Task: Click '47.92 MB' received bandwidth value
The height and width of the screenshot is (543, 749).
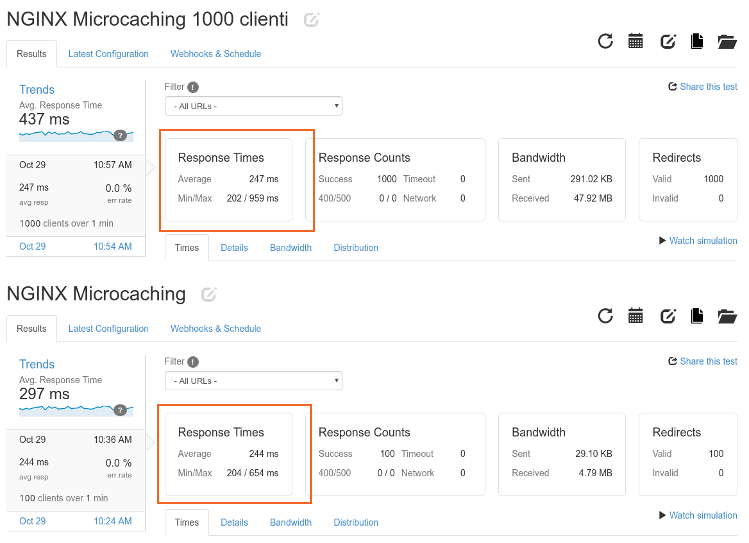Action: pyautogui.click(x=593, y=198)
